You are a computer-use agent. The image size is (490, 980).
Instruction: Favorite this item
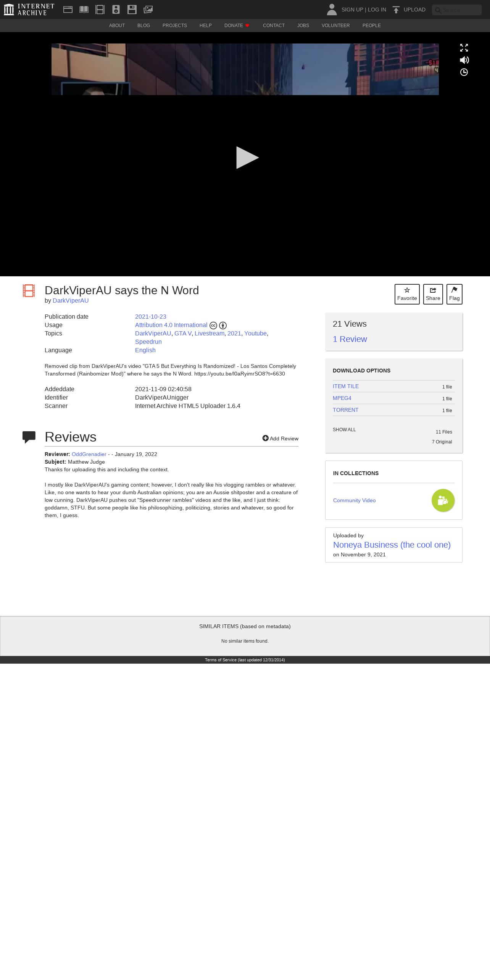(407, 294)
